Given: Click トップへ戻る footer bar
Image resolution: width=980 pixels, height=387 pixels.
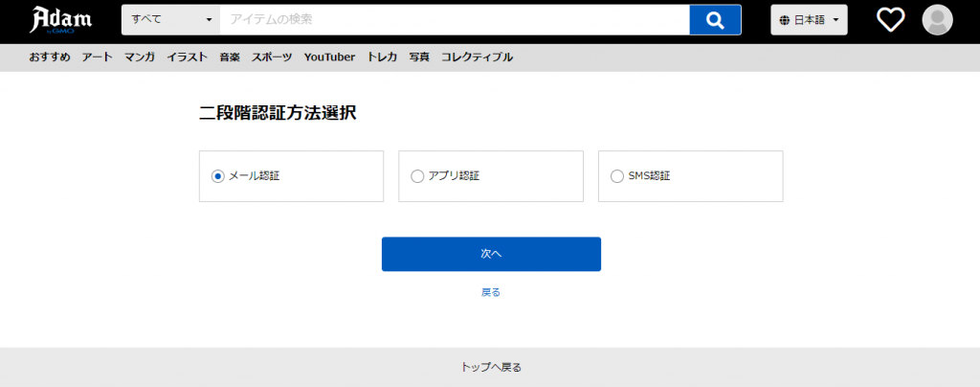Looking at the screenshot, I should (490, 367).
